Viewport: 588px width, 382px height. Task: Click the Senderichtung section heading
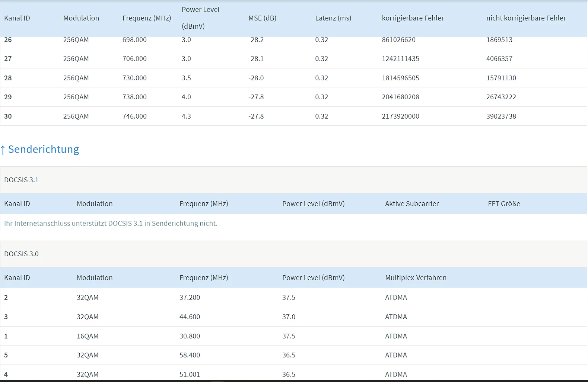pyautogui.click(x=40, y=149)
